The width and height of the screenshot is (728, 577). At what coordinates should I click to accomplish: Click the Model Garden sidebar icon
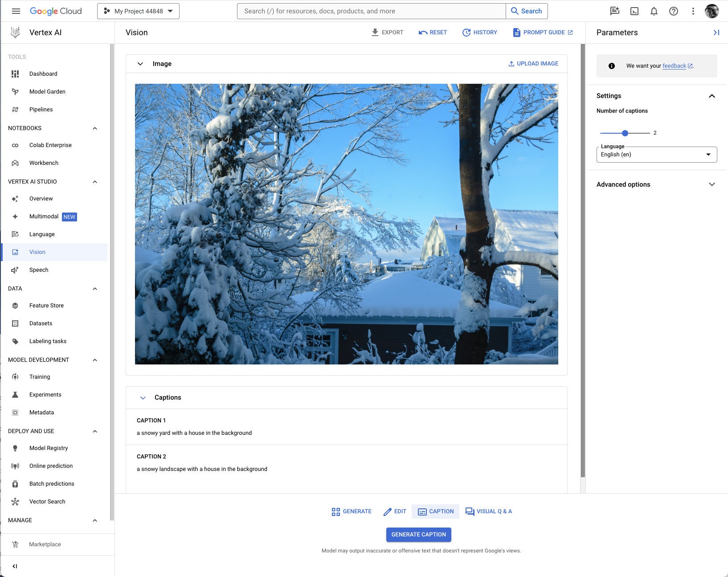pos(15,92)
